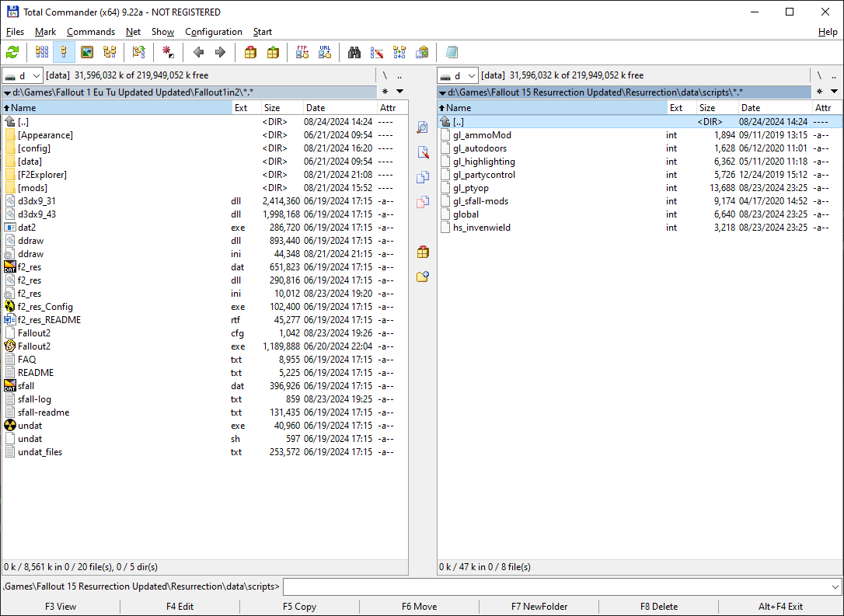The height and width of the screenshot is (616, 844).
Task: Open the Notepad toolbar icon
Action: coord(452,52)
